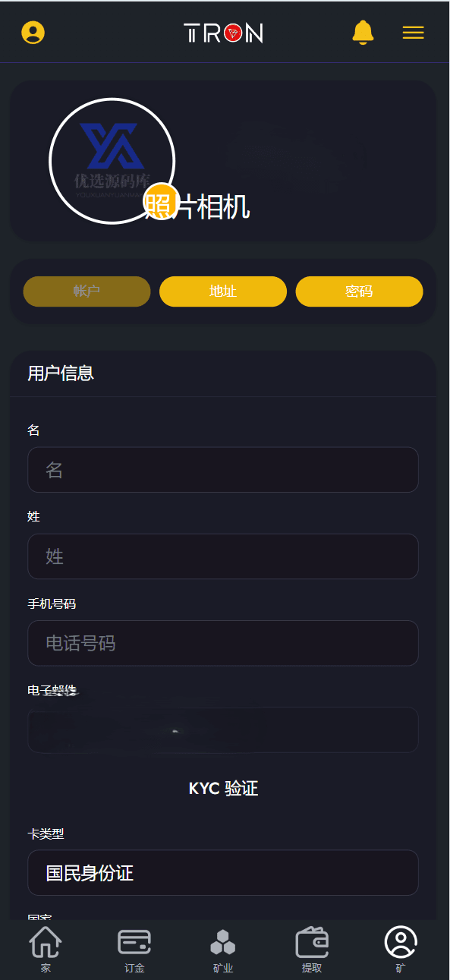Click the phone number (电话号码) field
This screenshot has width=450, height=980.
(x=223, y=643)
